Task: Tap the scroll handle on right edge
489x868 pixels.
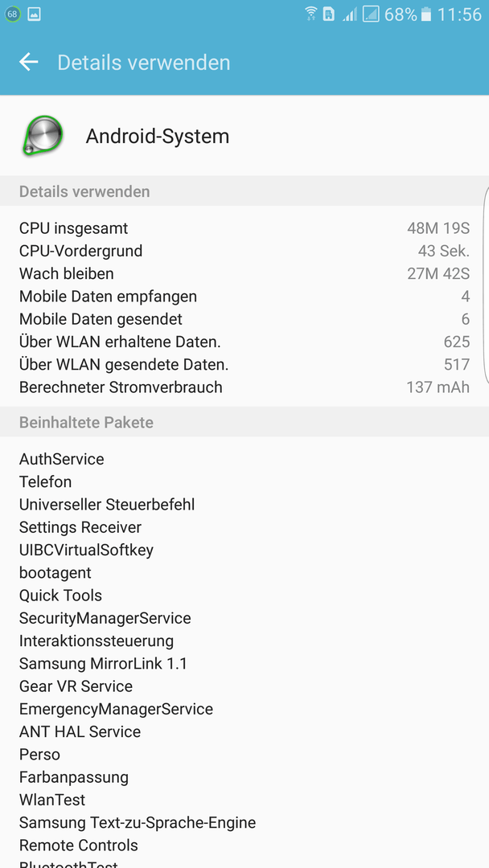Action: (x=487, y=285)
